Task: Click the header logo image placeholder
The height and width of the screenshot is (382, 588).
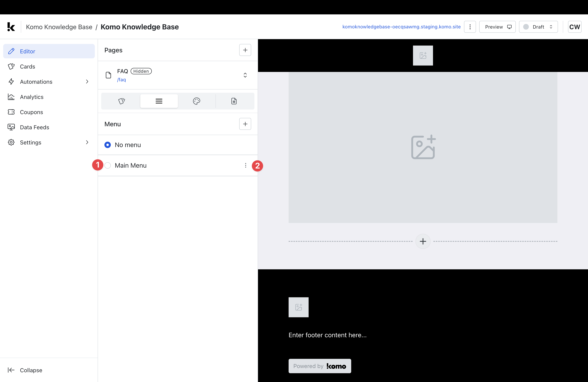Action: tap(423, 56)
